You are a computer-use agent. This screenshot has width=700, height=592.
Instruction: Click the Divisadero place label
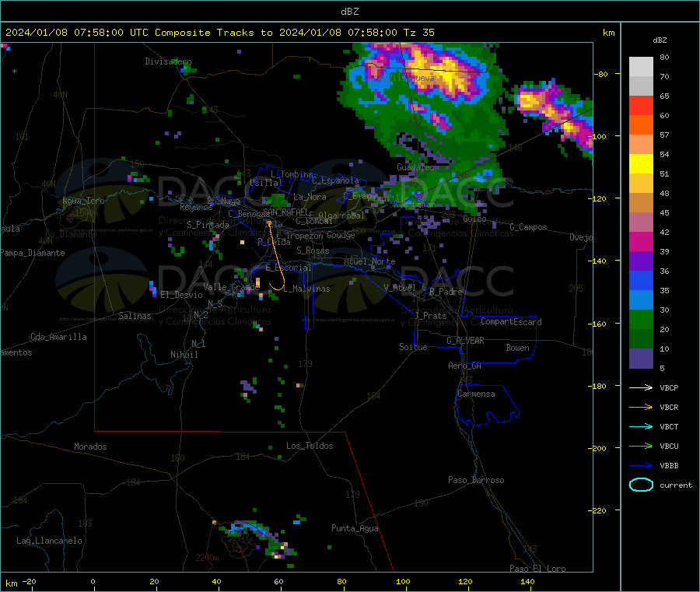click(x=168, y=61)
